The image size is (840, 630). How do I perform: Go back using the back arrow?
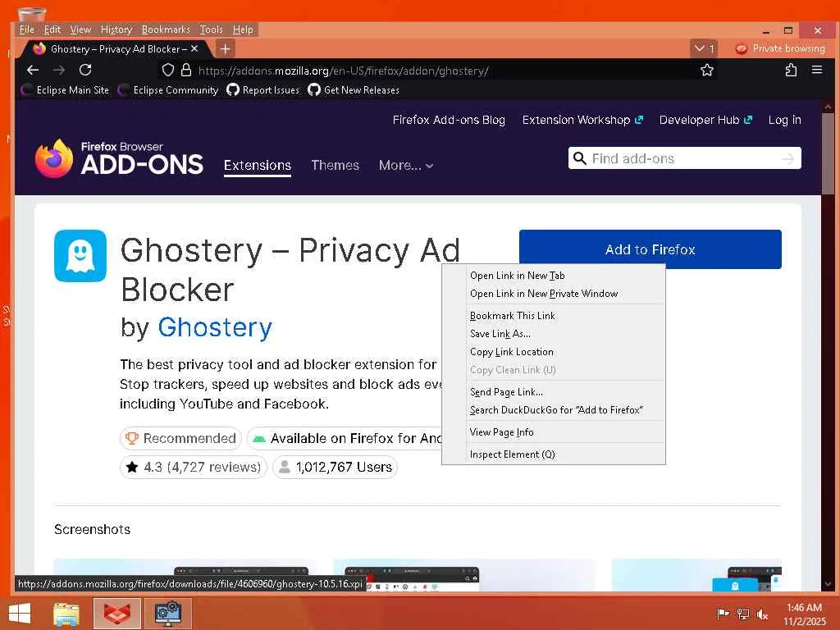tap(33, 71)
